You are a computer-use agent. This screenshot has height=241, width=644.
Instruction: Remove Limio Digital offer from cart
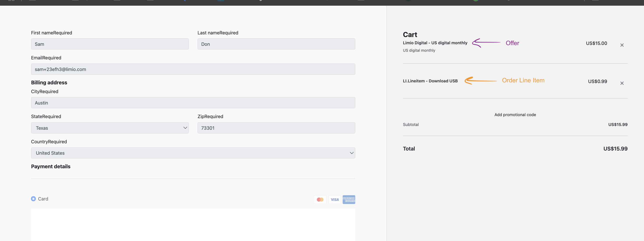[622, 45]
